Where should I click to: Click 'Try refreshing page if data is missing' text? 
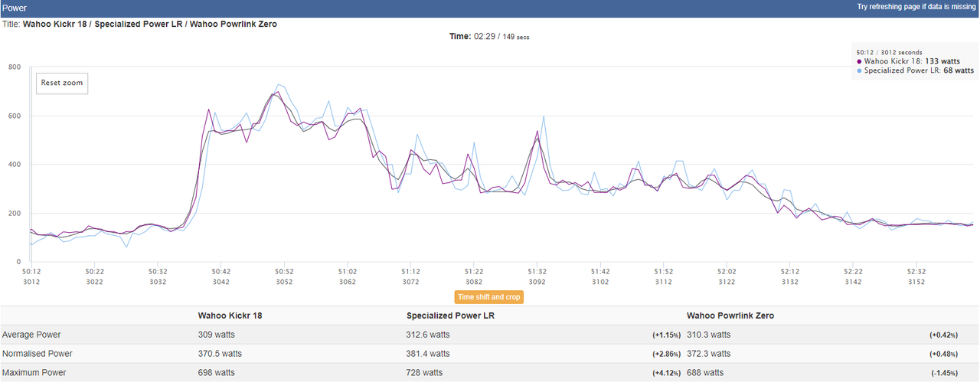tap(916, 7)
